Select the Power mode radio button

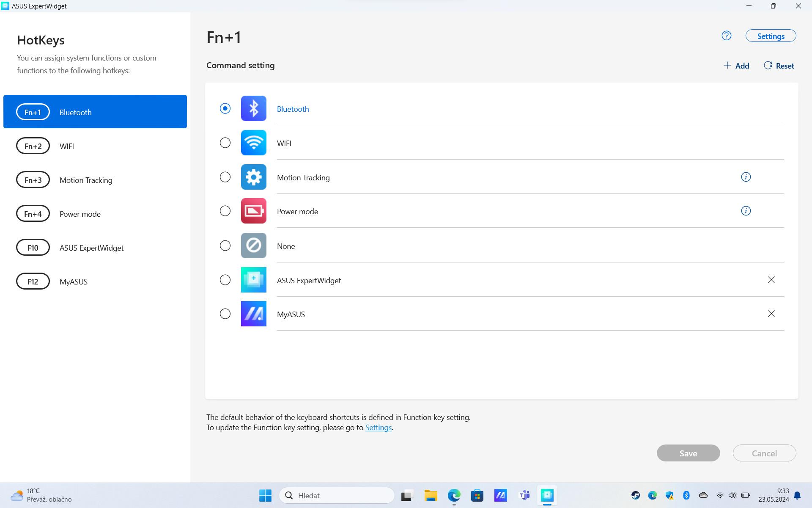[x=225, y=211]
